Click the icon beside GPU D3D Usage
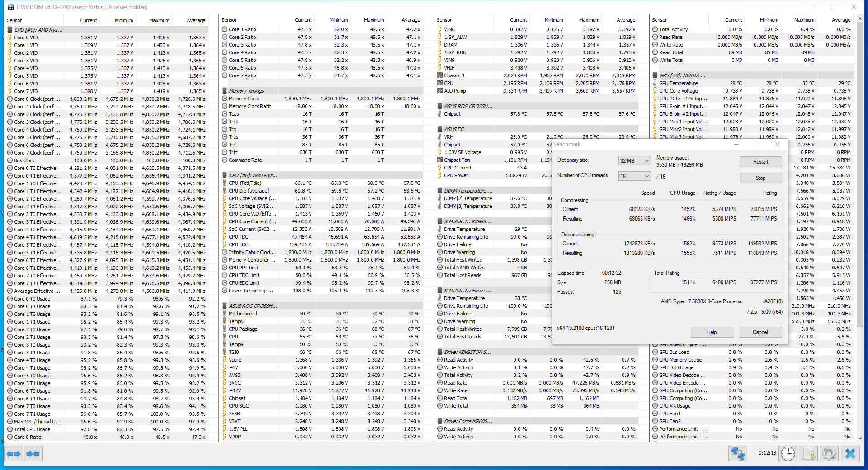The width and height of the screenshot is (868, 470). (655, 367)
